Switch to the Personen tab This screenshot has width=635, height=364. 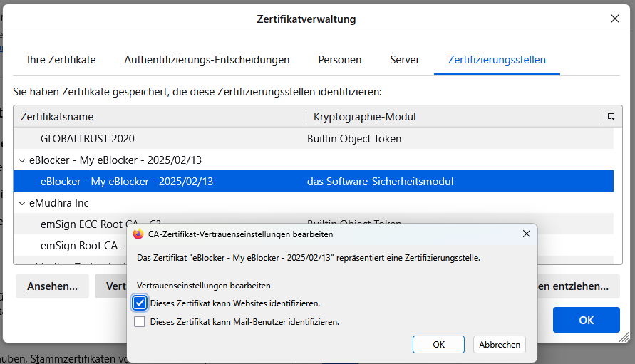click(x=340, y=60)
